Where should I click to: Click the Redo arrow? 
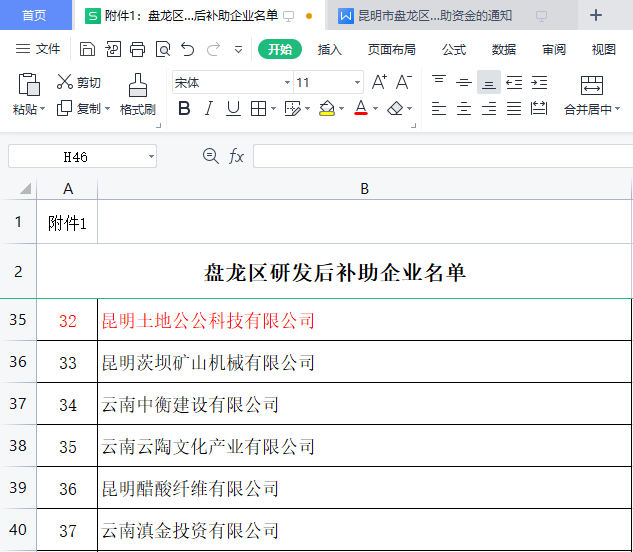coord(213,49)
